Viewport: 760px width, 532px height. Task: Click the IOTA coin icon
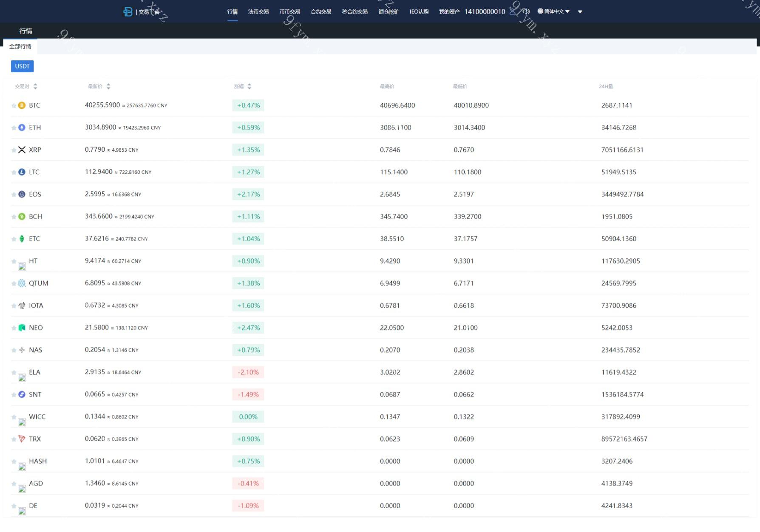tap(22, 306)
